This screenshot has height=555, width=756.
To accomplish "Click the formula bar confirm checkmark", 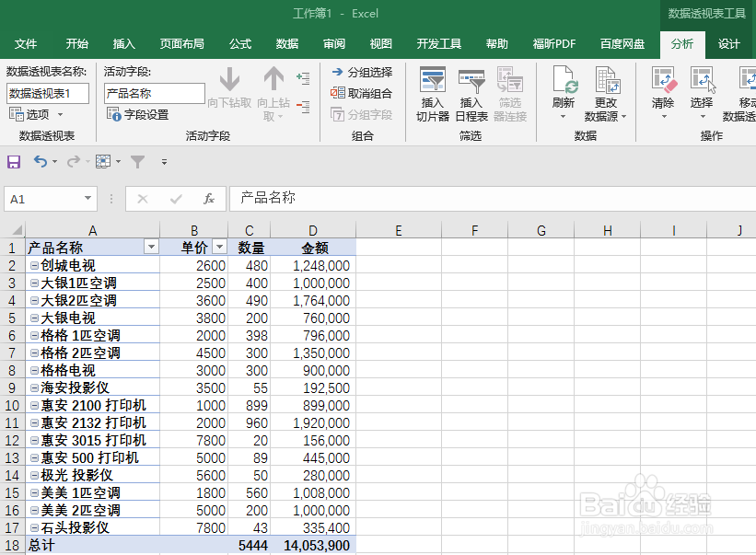I will pyautogui.click(x=176, y=199).
